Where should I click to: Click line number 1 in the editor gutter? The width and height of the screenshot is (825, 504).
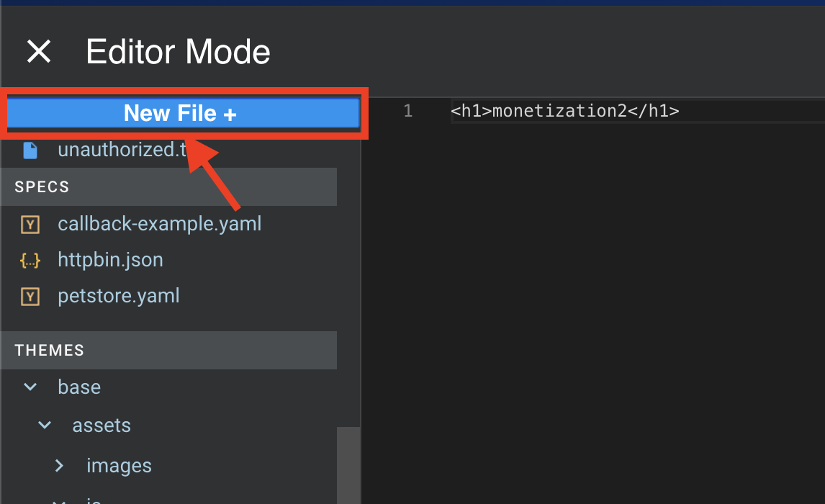tap(408, 111)
